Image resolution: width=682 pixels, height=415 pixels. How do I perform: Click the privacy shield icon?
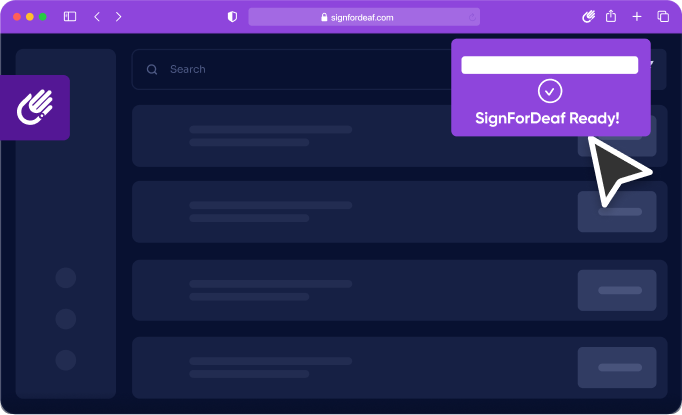(233, 17)
